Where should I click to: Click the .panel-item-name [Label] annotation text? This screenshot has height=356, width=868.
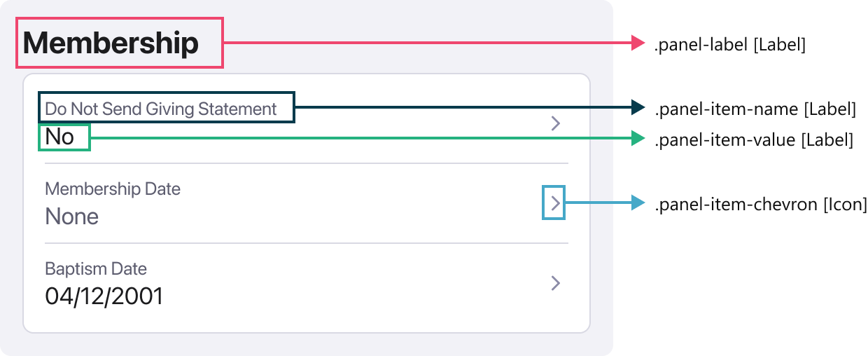[x=755, y=109]
